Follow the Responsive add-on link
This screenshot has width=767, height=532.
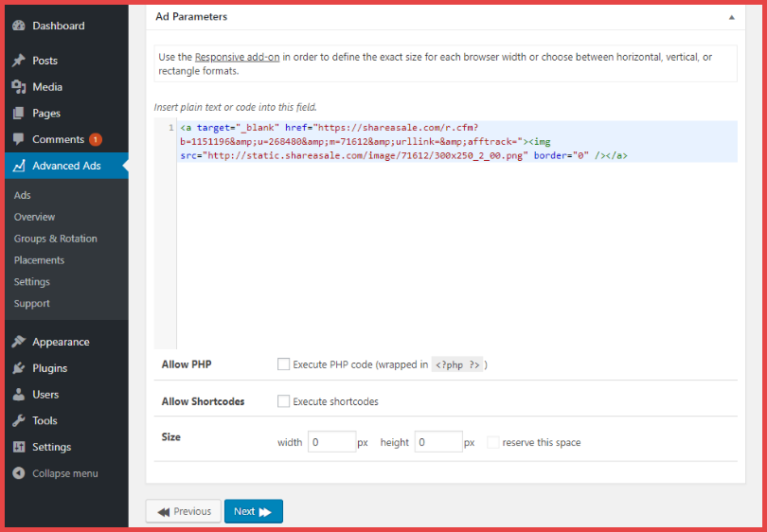pyautogui.click(x=238, y=57)
